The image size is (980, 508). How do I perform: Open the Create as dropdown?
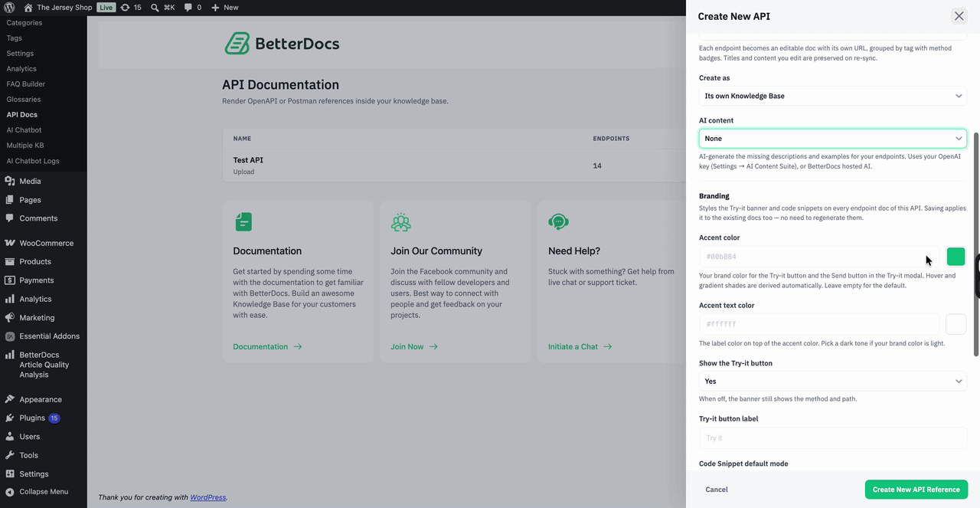coord(833,96)
